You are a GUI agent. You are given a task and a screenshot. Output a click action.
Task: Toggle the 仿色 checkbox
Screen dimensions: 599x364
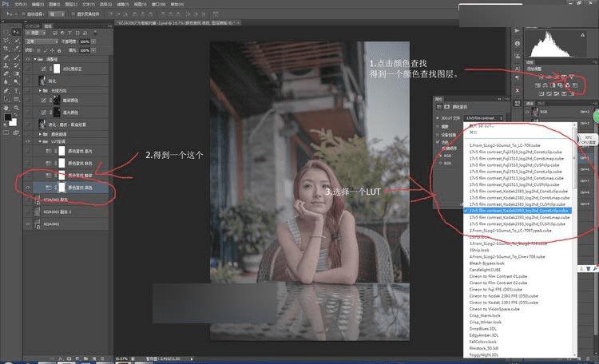click(x=438, y=142)
